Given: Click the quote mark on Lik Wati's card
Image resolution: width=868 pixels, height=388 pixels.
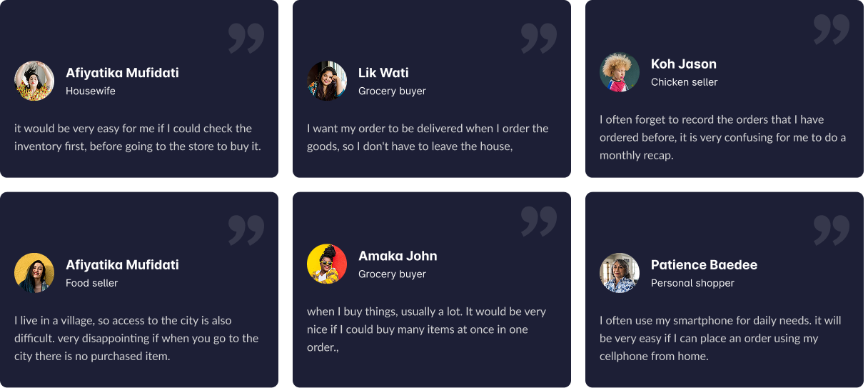Looking at the screenshot, I should pos(539,38).
